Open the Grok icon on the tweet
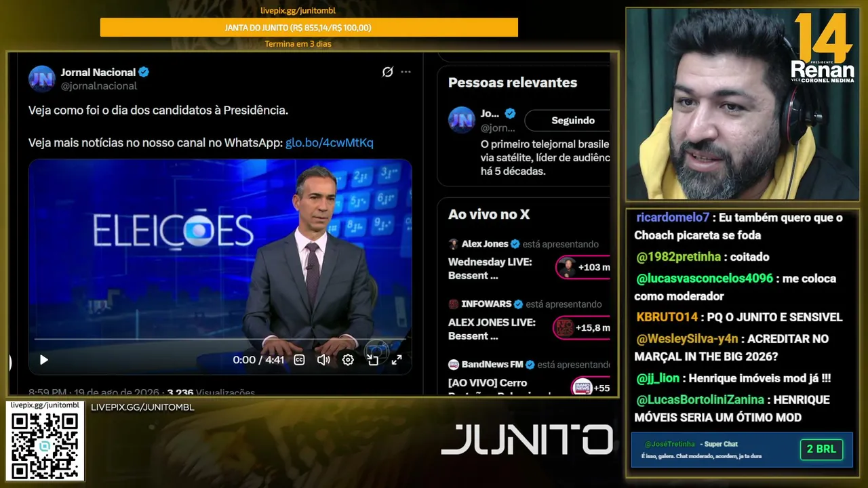 387,72
